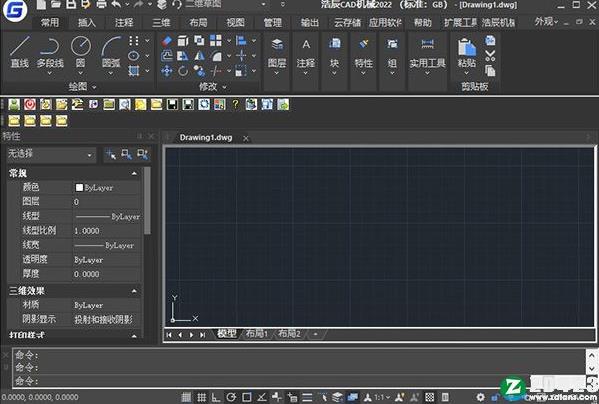599x404 pixels.
Task: Add a new layout with plus tab
Action: point(316,334)
